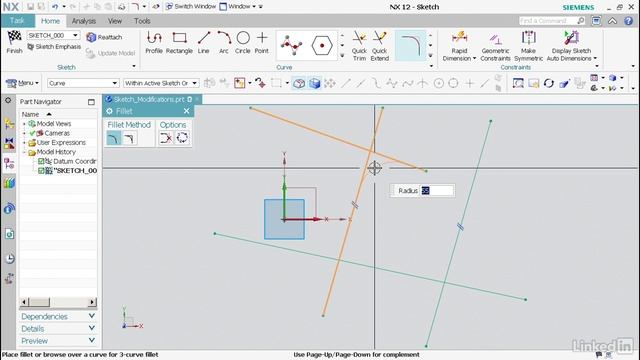Select the Polygon hexagon tool
The image size is (640, 360).
coord(322,45)
